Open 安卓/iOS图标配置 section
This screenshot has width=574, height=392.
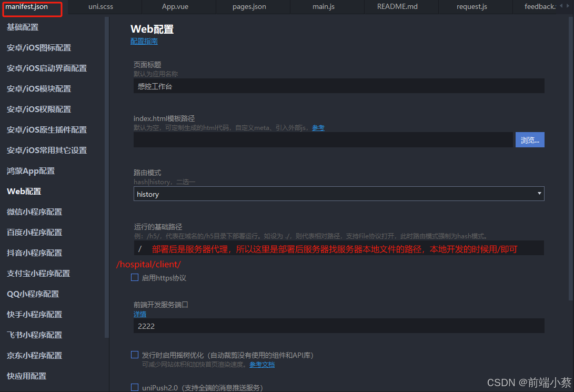click(x=38, y=47)
